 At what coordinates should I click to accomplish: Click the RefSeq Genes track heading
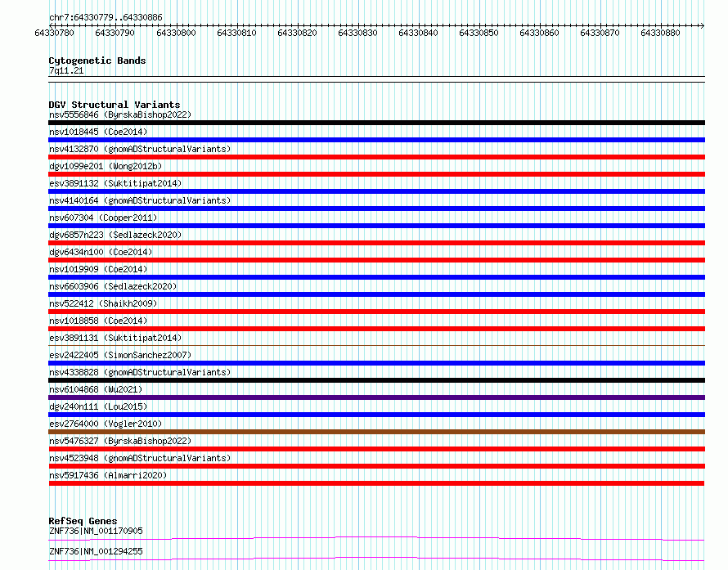point(83,521)
